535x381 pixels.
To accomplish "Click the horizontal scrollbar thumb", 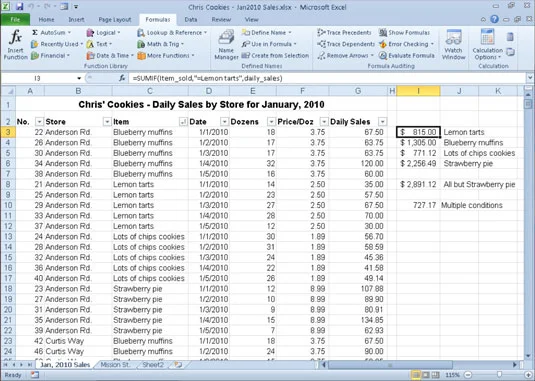I will tap(390, 365).
